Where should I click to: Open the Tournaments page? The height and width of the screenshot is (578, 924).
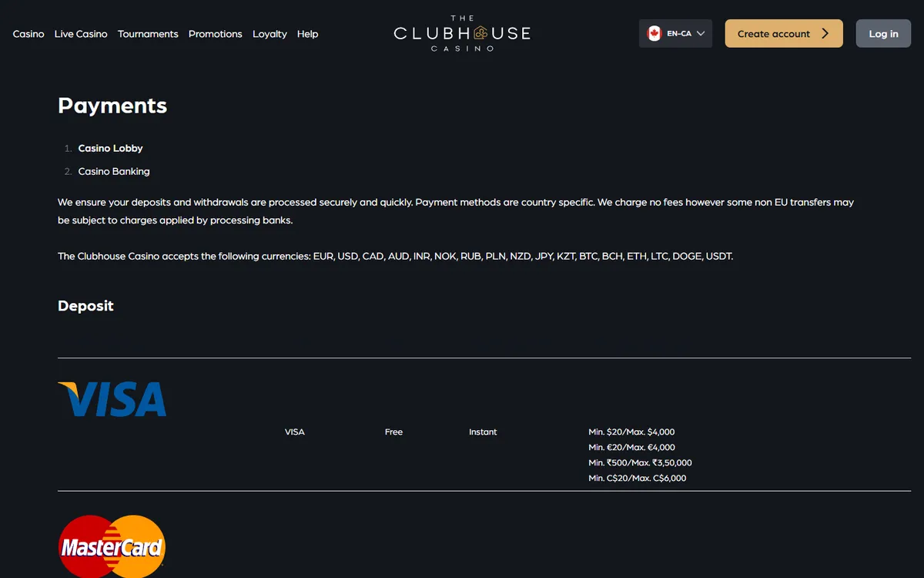(148, 34)
